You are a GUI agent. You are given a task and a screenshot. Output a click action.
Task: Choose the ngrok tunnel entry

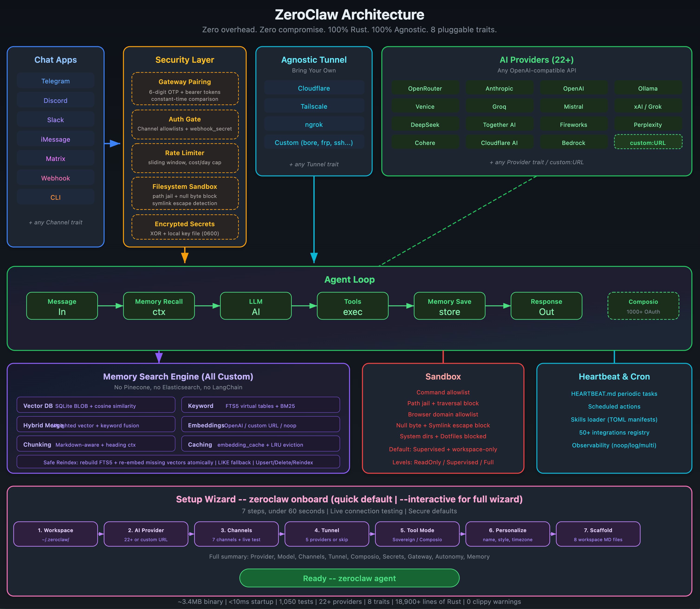point(314,124)
